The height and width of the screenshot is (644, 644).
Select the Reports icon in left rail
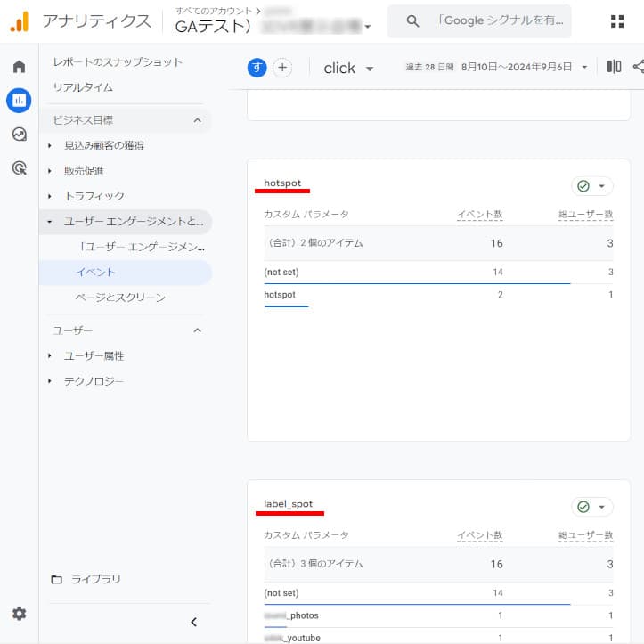19,101
